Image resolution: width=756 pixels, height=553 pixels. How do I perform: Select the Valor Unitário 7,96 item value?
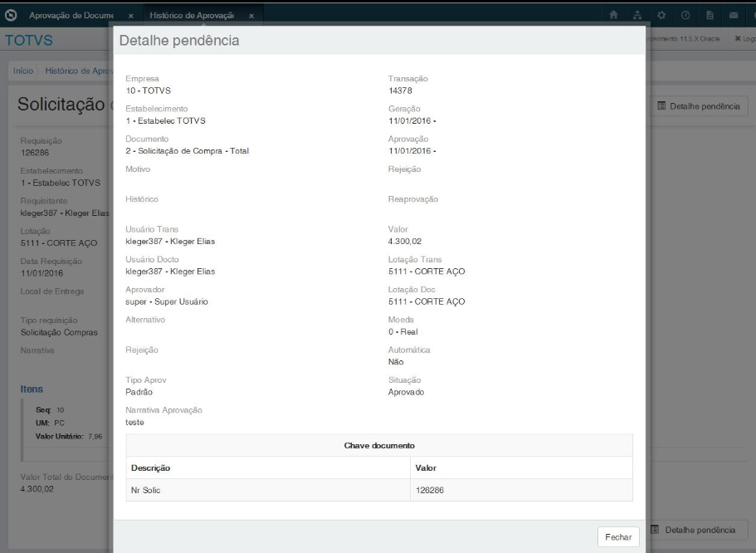click(95, 436)
